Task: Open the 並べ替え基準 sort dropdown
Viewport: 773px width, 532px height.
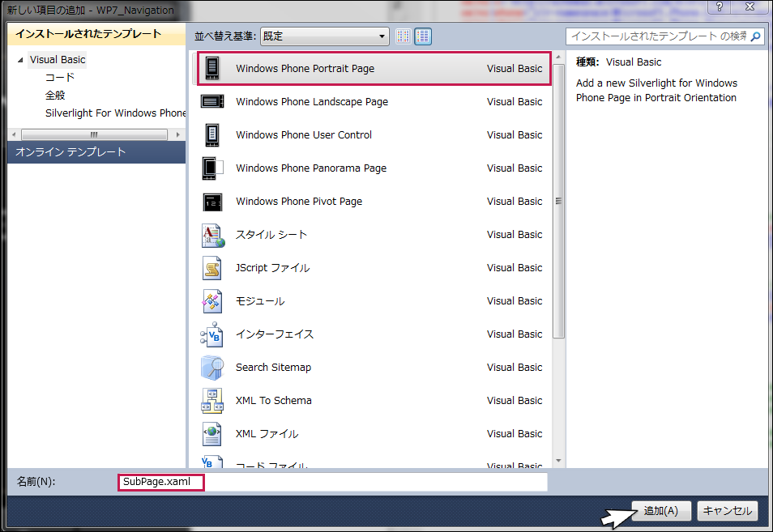Action: 324,36
